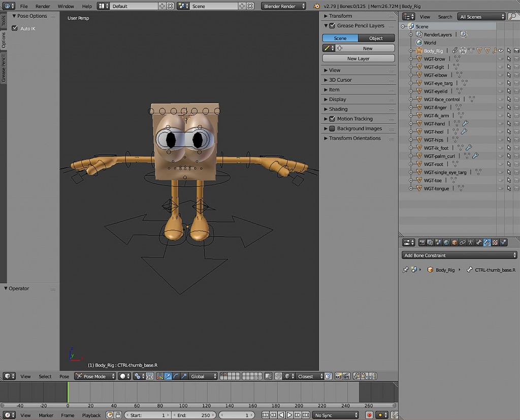Open Object properties via the cube icon

point(453,242)
